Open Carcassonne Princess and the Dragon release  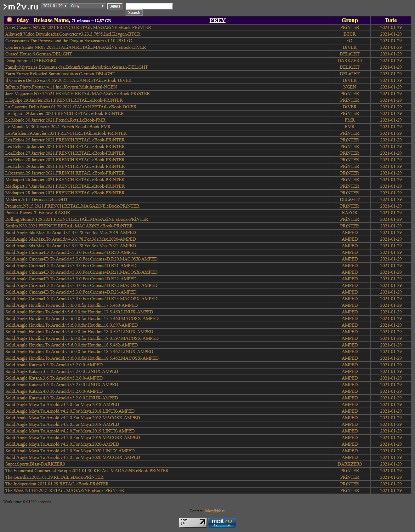click(69, 41)
